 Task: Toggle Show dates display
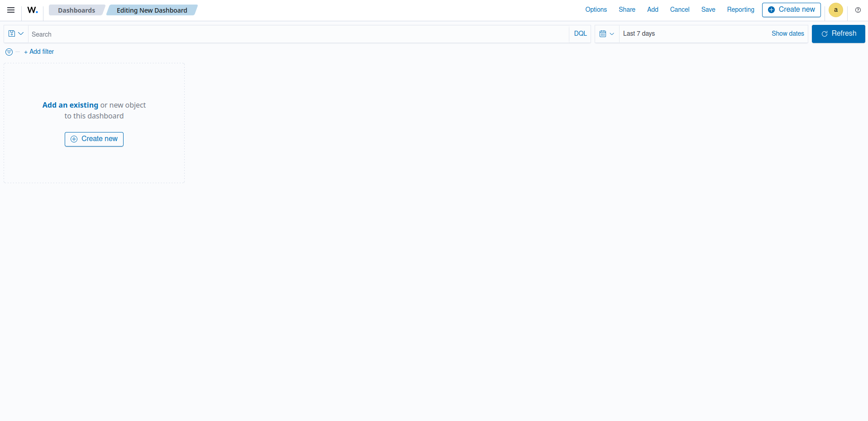click(787, 33)
